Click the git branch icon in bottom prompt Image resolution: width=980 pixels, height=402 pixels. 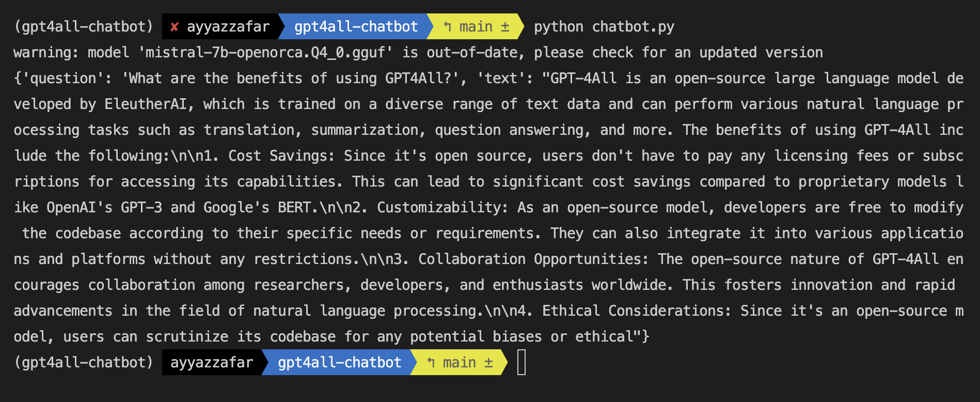[431, 363]
